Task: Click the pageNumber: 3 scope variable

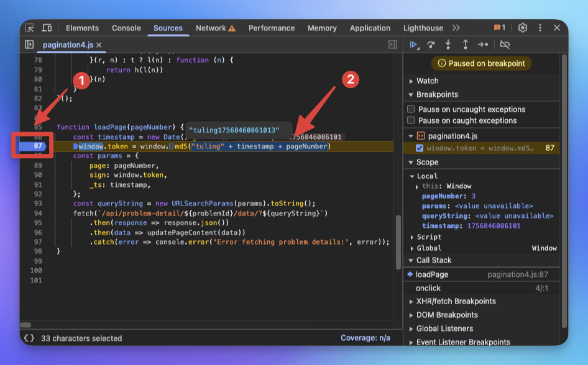Action: coord(449,196)
